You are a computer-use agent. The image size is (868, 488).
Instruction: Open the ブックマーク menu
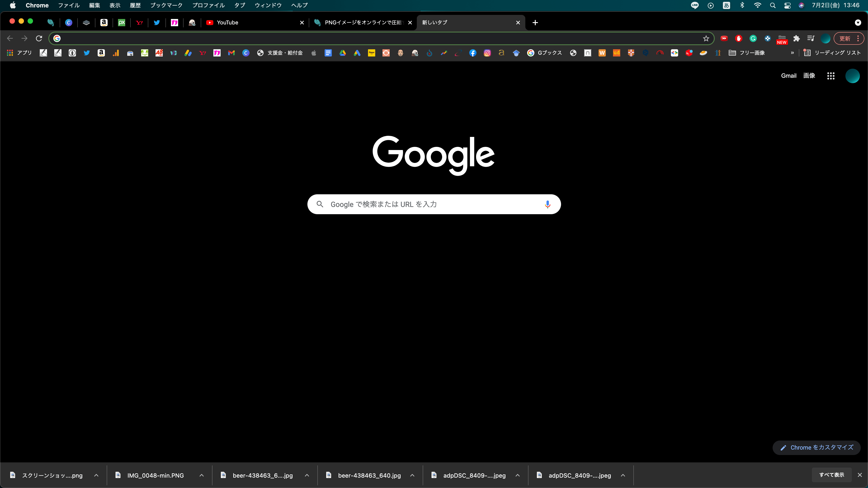(166, 5)
